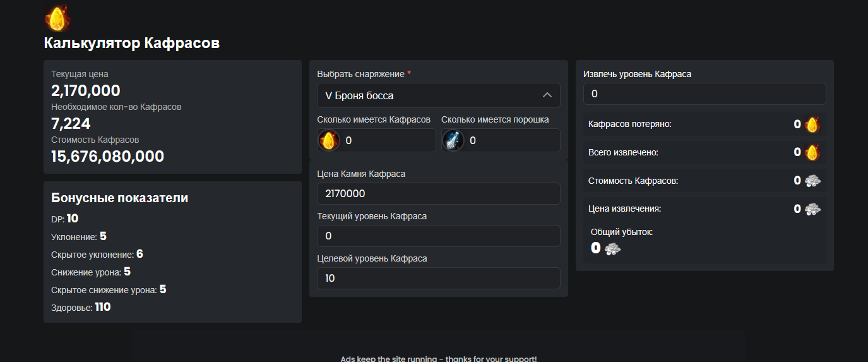Click silver coins icon in 'Цена извлечения' row
The height and width of the screenshot is (362, 868).
(813, 208)
